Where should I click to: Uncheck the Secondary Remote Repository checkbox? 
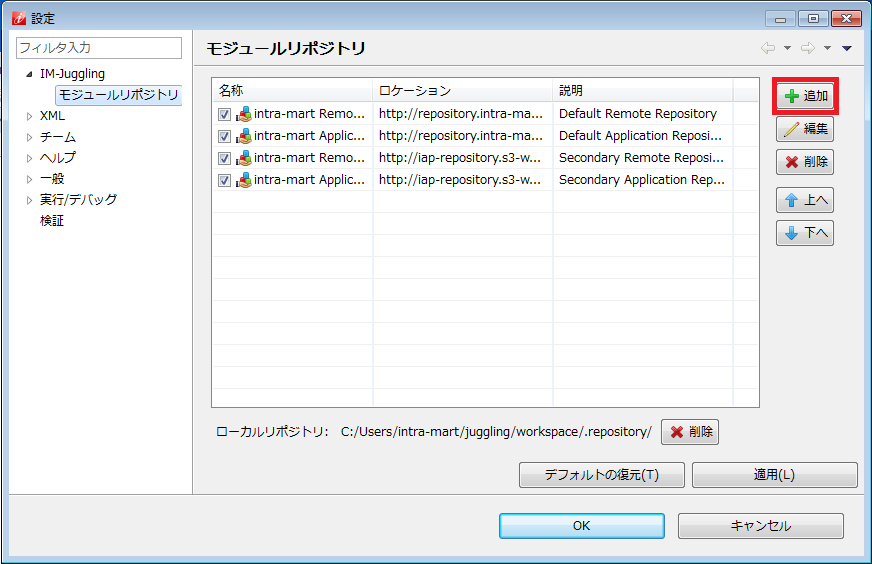[x=224, y=159]
